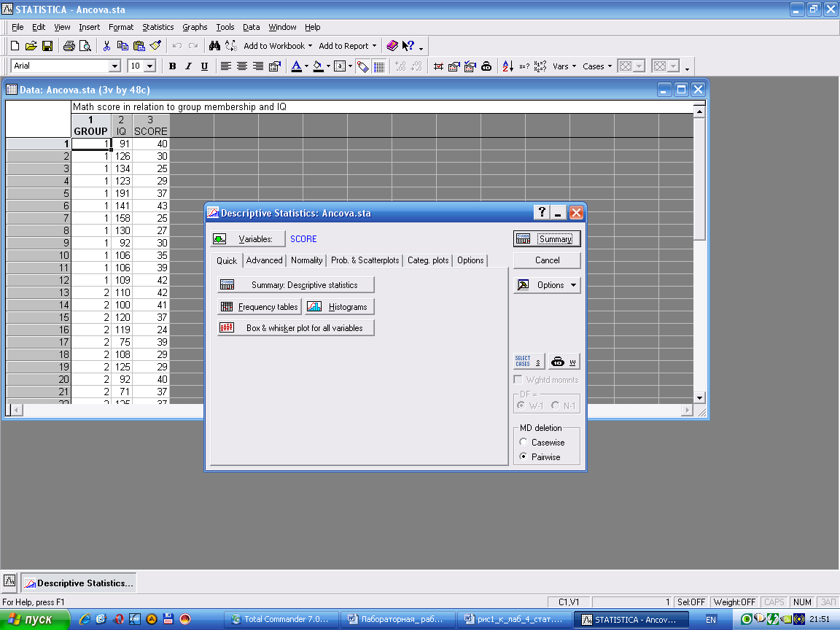
Task: Click the Variables button
Action: pyautogui.click(x=247, y=239)
